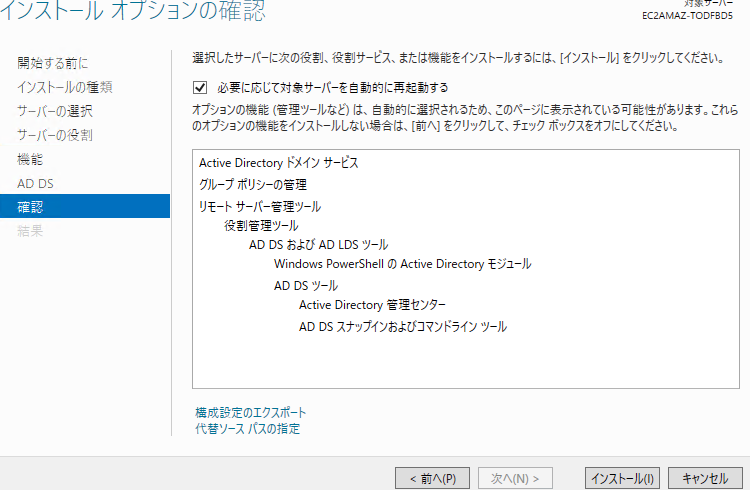Select the highlighted 確認 step
The width and height of the screenshot is (750, 490).
click(x=85, y=206)
